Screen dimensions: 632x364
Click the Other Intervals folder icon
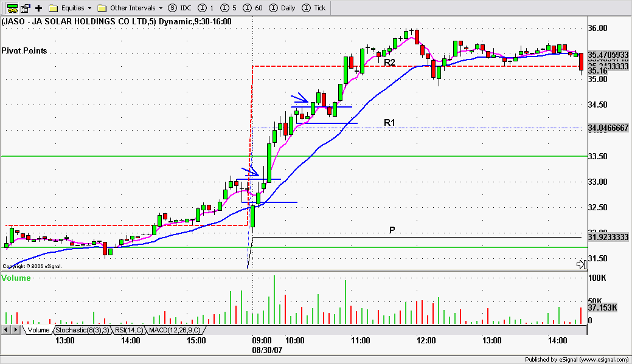tap(102, 8)
